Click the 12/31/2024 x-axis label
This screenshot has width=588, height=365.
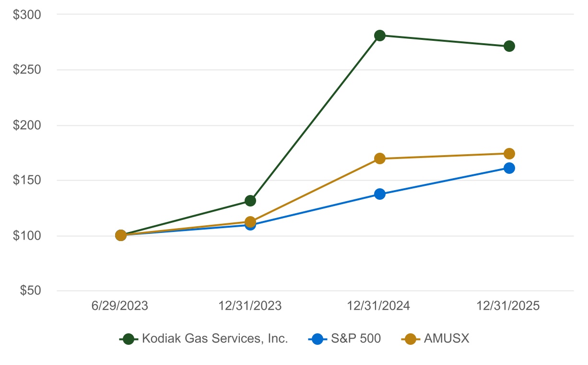[380, 306]
